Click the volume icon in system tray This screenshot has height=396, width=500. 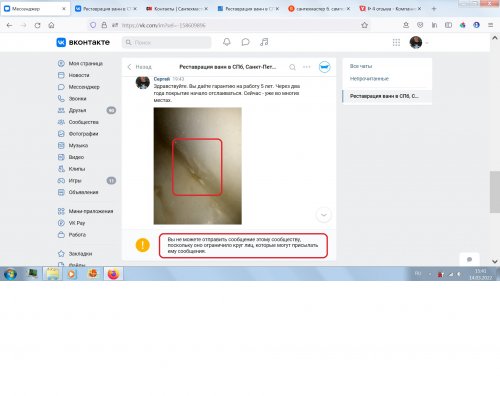(459, 274)
